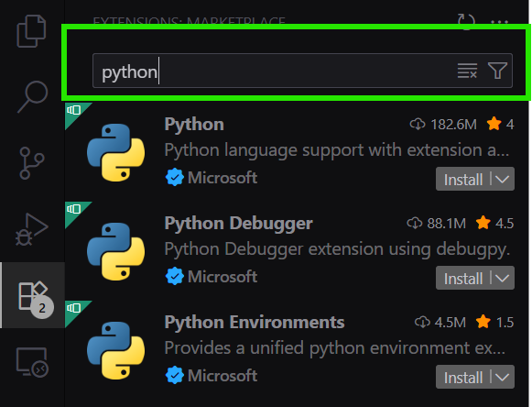This screenshot has width=532, height=407.
Task: Select the Python Debugger extension title
Action: [238, 224]
